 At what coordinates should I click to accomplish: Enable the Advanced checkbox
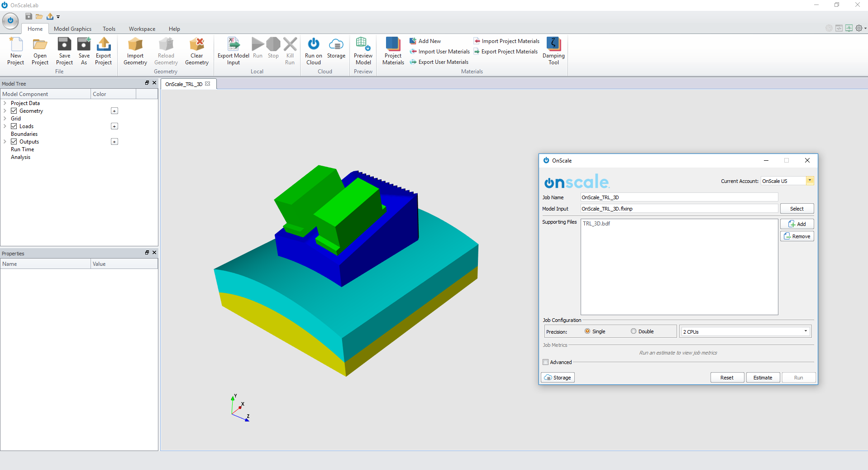pyautogui.click(x=545, y=362)
